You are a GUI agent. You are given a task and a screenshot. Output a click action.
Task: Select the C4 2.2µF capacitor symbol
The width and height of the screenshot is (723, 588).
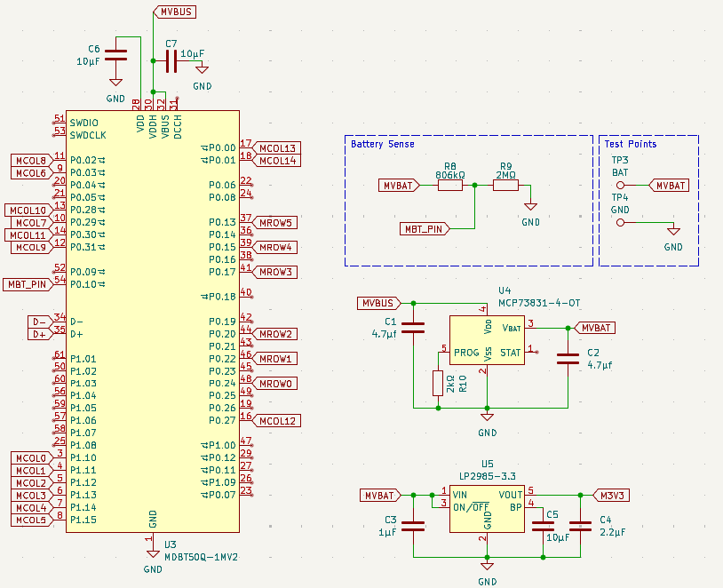(581, 526)
